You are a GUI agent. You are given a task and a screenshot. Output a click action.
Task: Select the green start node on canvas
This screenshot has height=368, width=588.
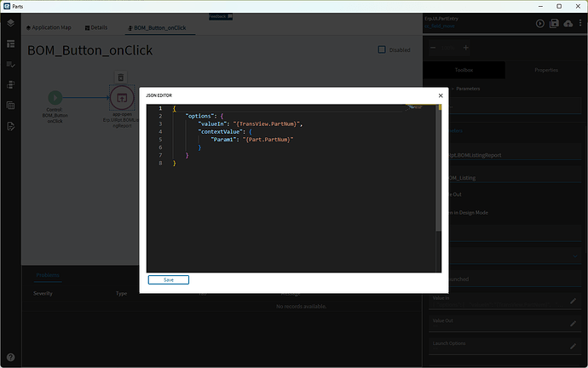point(55,98)
